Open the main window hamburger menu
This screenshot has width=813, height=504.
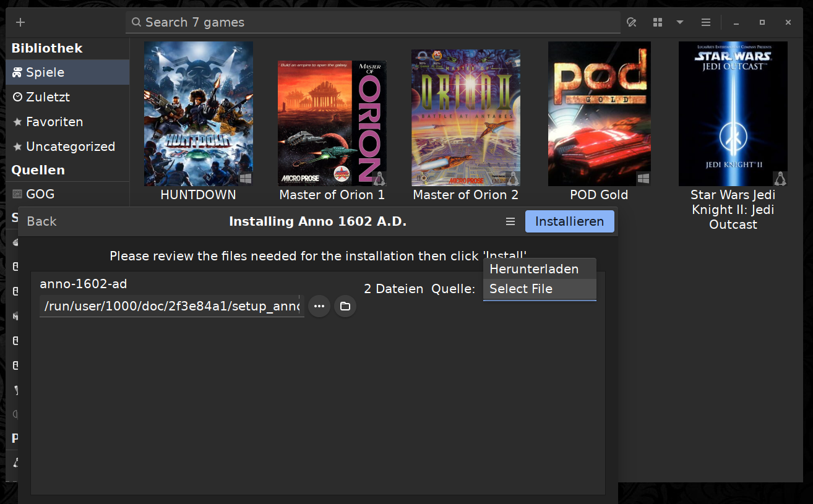(706, 22)
